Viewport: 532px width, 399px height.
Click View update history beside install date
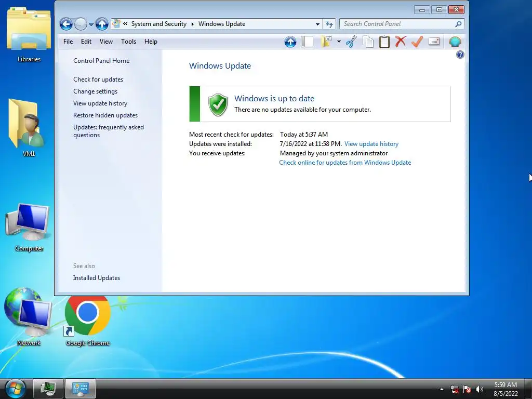[x=371, y=144]
